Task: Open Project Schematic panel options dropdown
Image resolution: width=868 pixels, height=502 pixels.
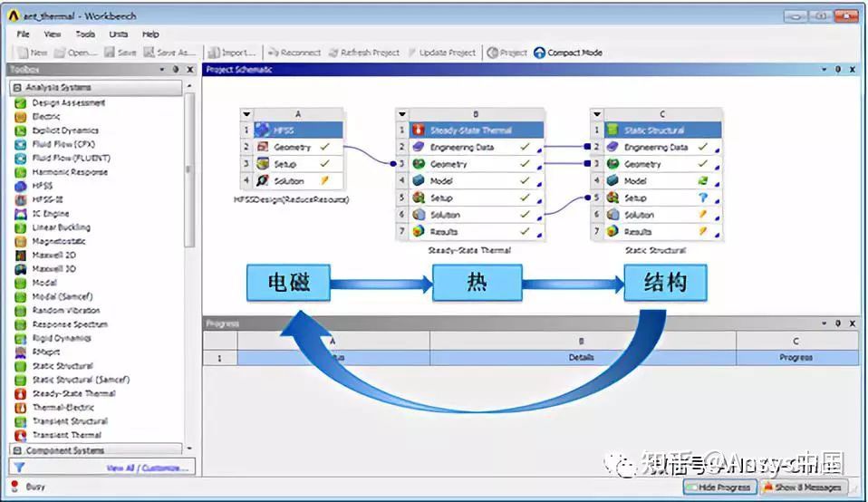Action: tap(824, 69)
